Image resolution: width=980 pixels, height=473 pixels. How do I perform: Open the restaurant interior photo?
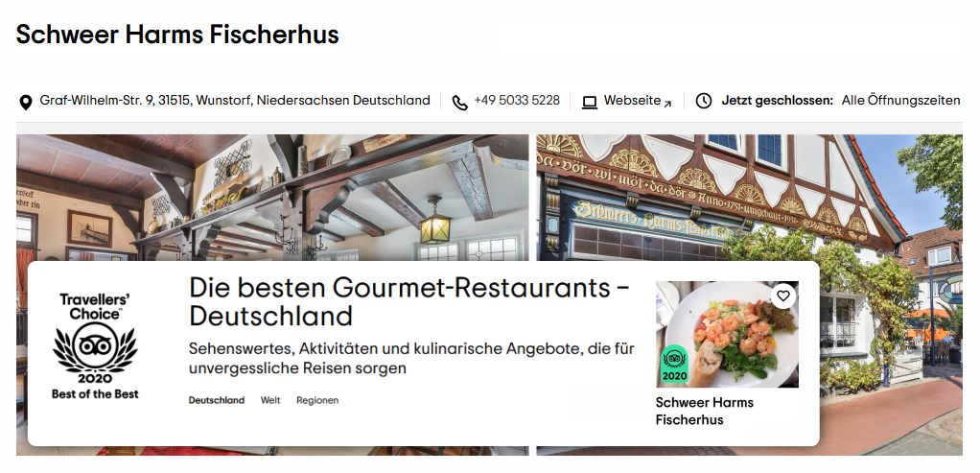(272, 197)
